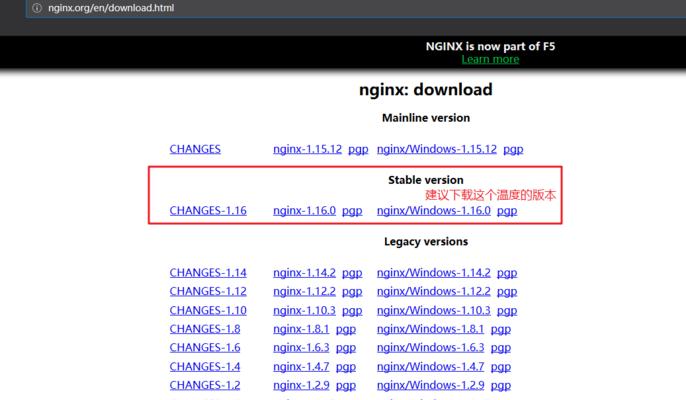Open pgp signature for nginx-1.15.12
686x400 pixels.
tap(358, 150)
